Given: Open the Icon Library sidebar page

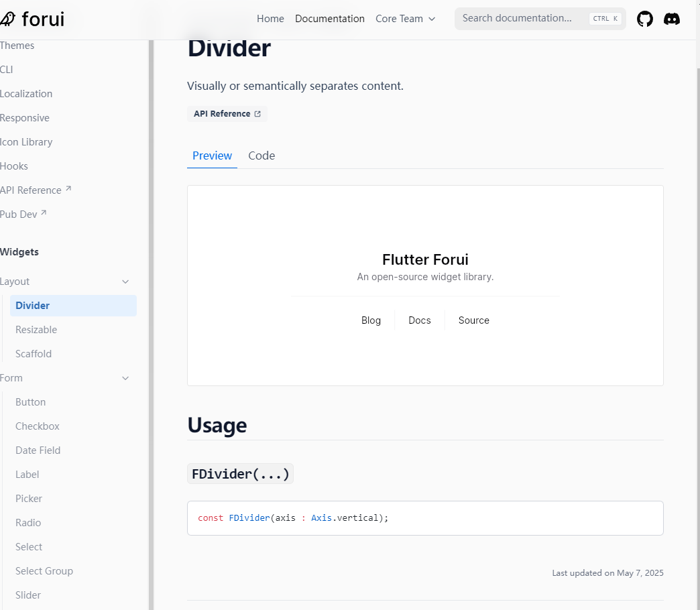Looking at the screenshot, I should coord(26,142).
